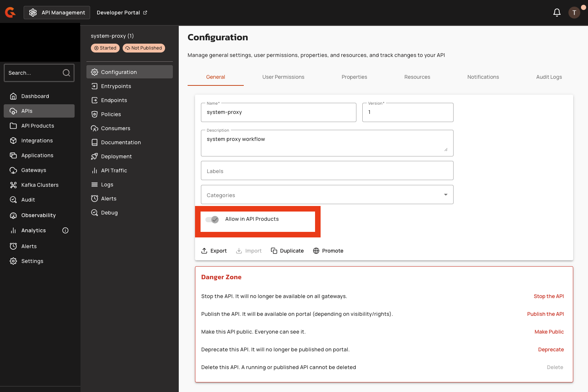This screenshot has width=588, height=392.
Task: Go to Gateways section
Action: [34, 170]
